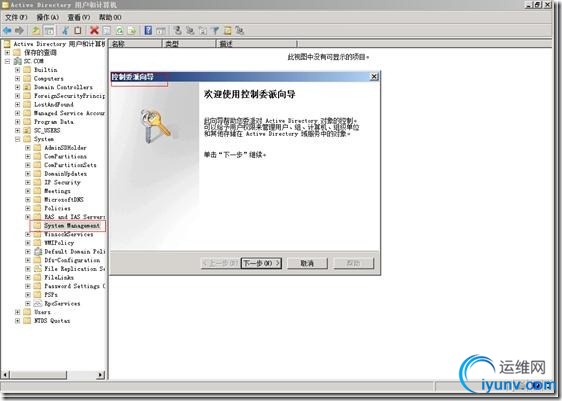The height and width of the screenshot is (401, 562).
Task: Open the 查看(V) menu
Action: (x=79, y=17)
